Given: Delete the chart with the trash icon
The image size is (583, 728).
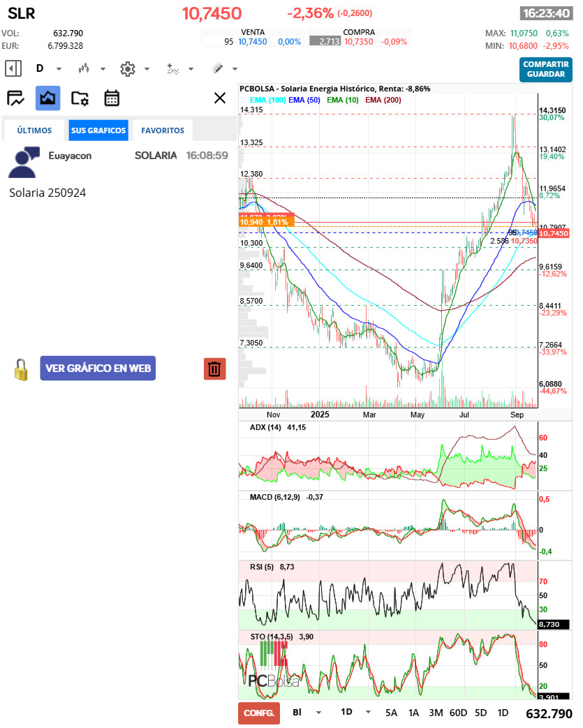Looking at the screenshot, I should pyautogui.click(x=214, y=369).
